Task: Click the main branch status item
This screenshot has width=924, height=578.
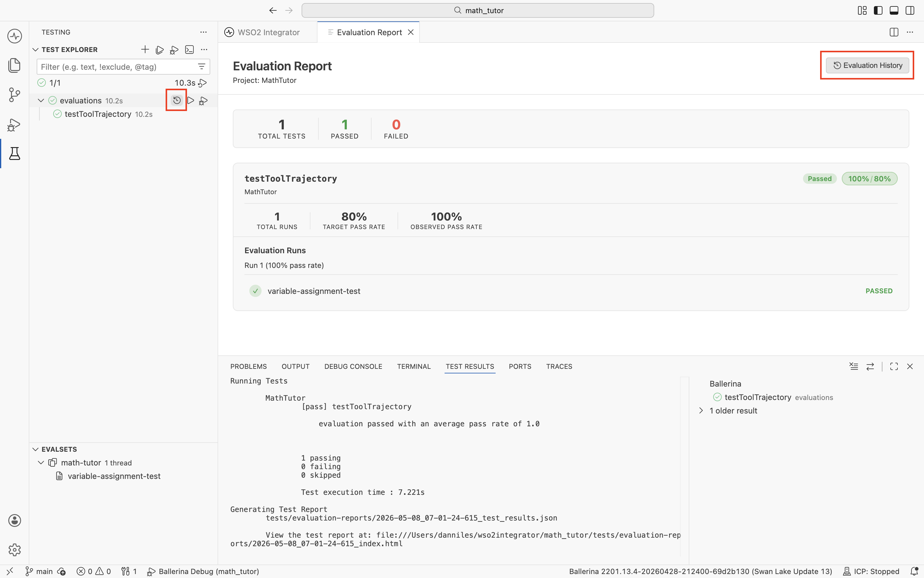Action: click(39, 571)
